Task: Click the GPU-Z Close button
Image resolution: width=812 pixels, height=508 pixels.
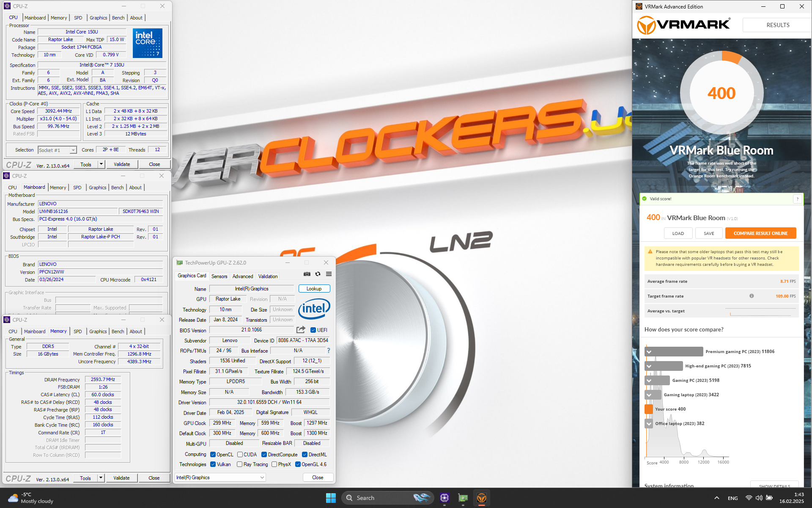Action: click(318, 478)
